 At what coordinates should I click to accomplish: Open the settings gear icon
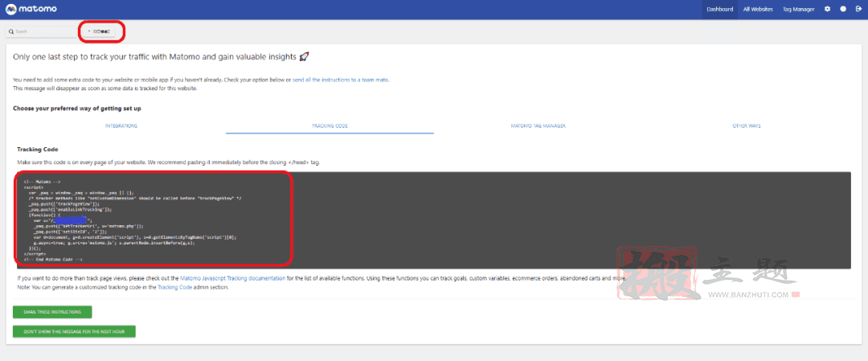(828, 10)
